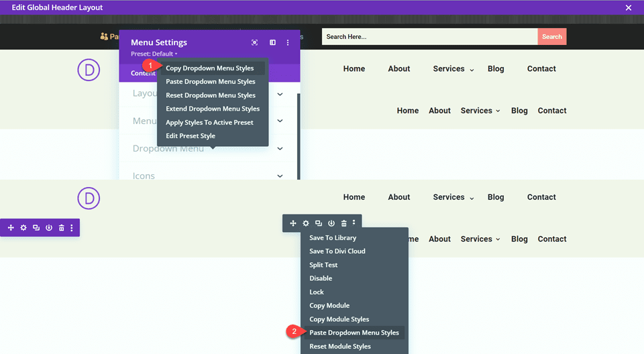Expand the Dropdown Menu section chevron
The height and width of the screenshot is (354, 644).
point(280,148)
